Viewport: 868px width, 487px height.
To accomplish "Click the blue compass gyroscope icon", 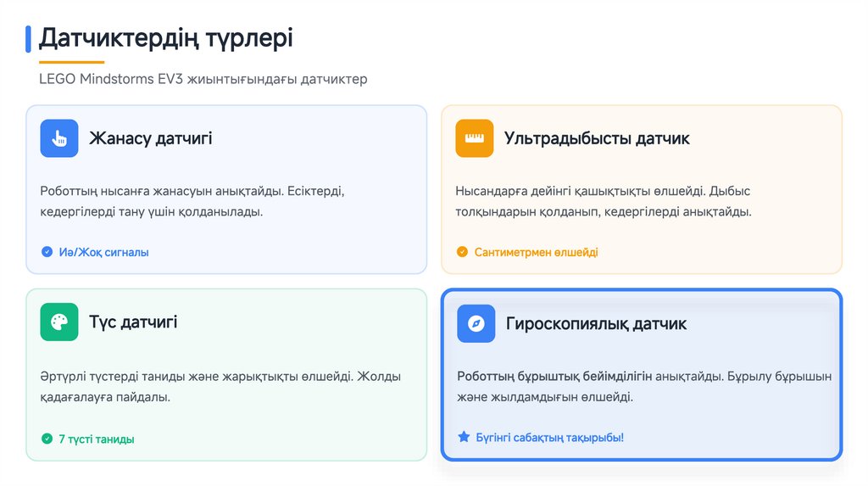I will pos(476,324).
